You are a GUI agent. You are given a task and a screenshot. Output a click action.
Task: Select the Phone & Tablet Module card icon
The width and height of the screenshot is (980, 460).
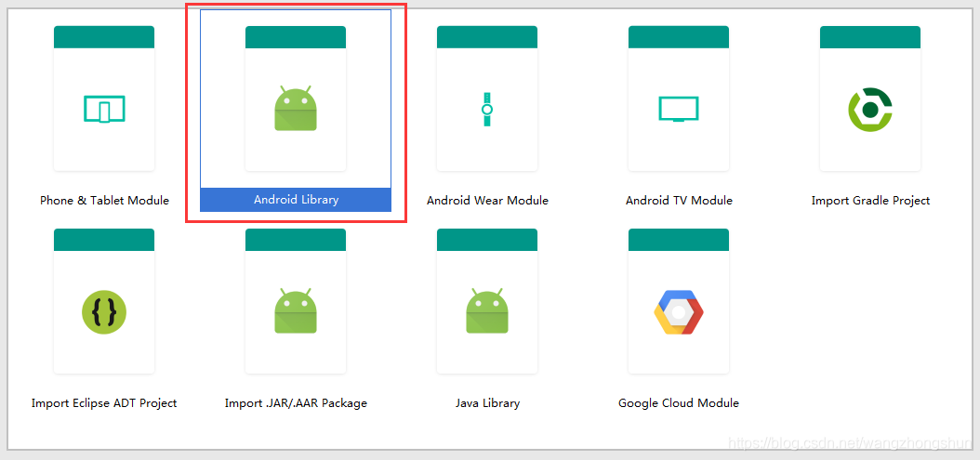(104, 109)
